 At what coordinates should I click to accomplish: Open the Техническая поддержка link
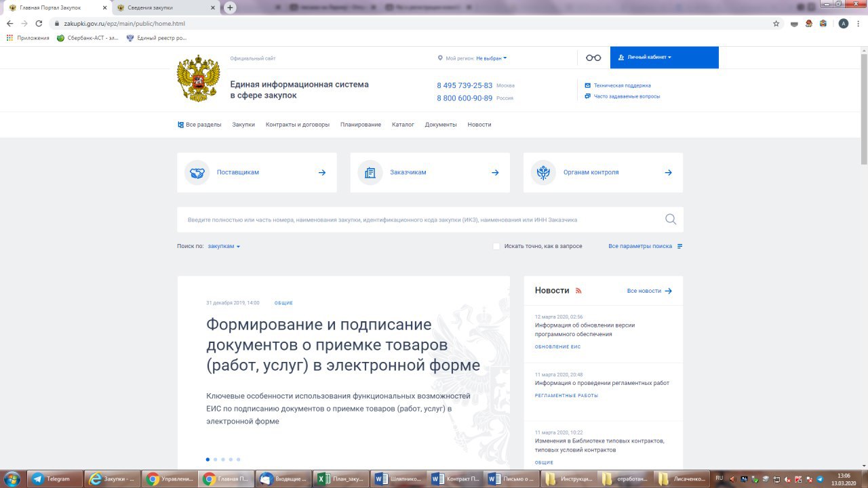[x=618, y=85]
